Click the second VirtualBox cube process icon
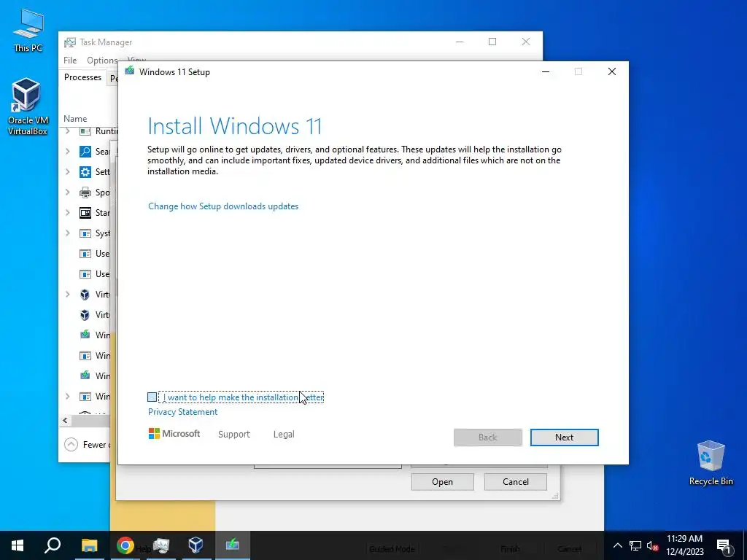This screenshot has height=560, width=747. coord(85,315)
